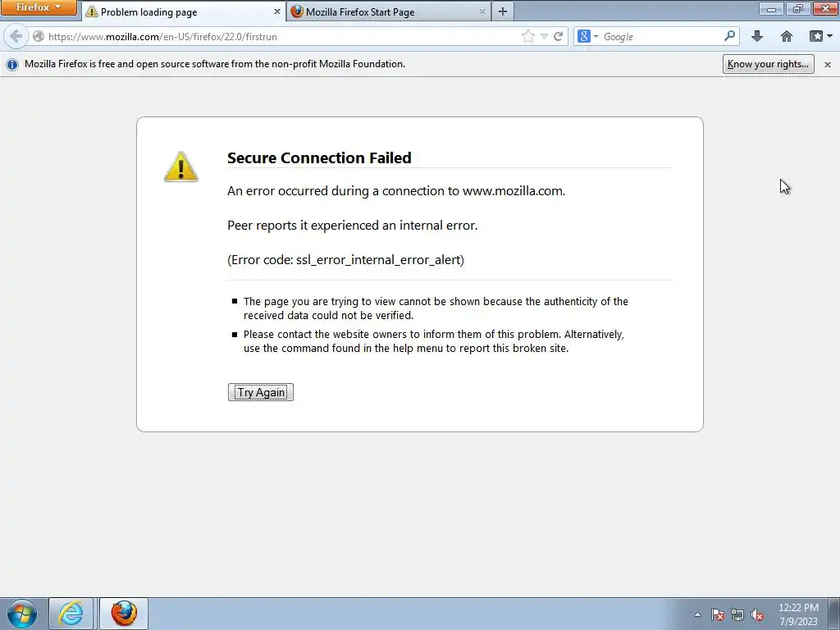The height and width of the screenshot is (630, 840).
Task: Expand the URL history dropdown arrow
Action: 544,36
